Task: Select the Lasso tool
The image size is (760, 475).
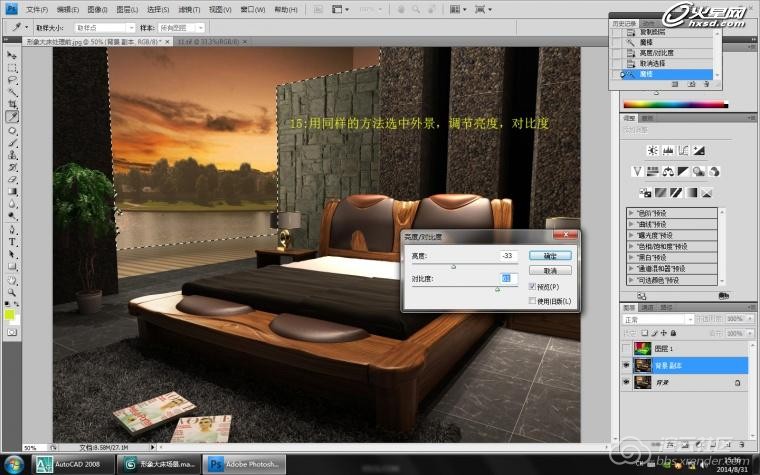Action: (x=12, y=80)
